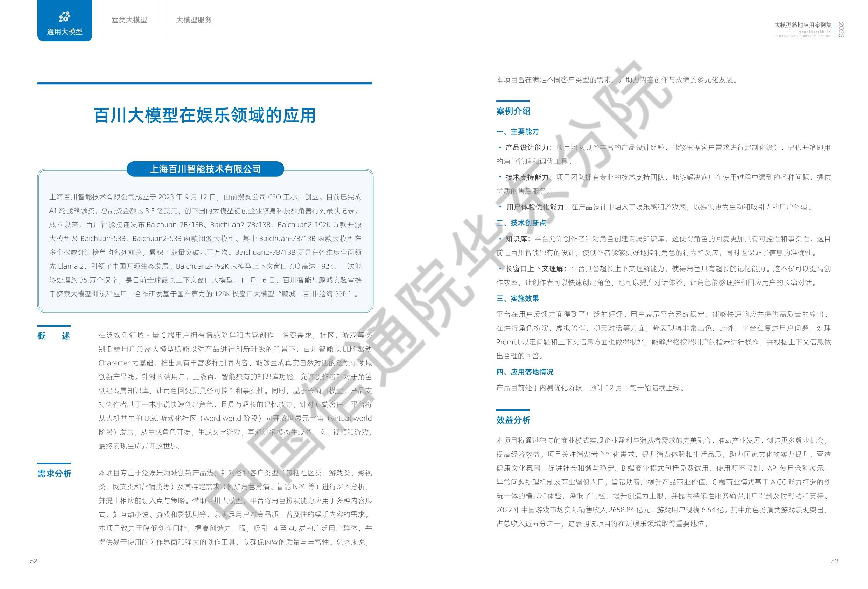Click the line starting A1 轮战略融资
The image size is (868, 589).
(205, 211)
